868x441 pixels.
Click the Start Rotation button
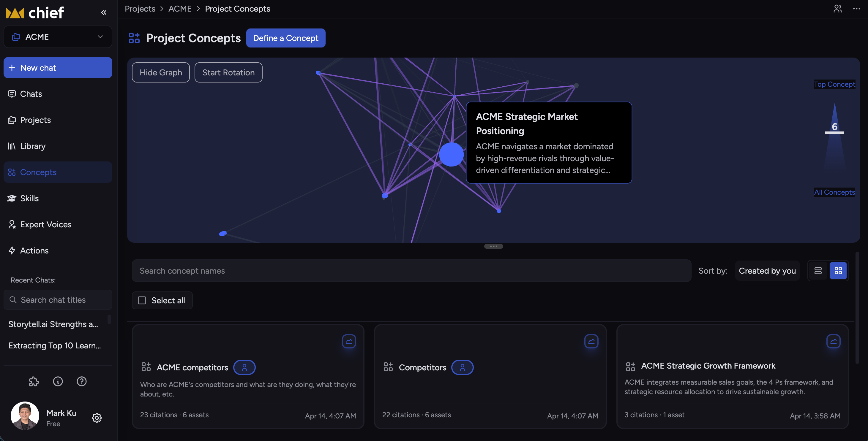click(228, 72)
